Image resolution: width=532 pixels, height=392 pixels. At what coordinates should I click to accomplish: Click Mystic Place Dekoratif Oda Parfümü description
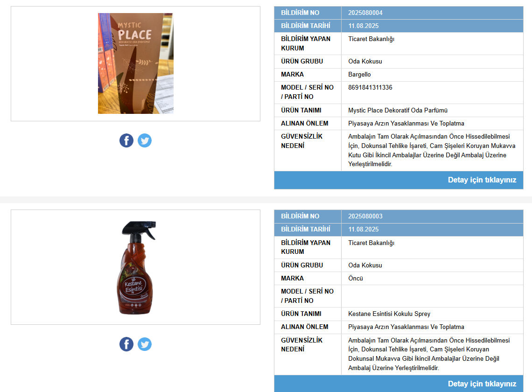[398, 110]
